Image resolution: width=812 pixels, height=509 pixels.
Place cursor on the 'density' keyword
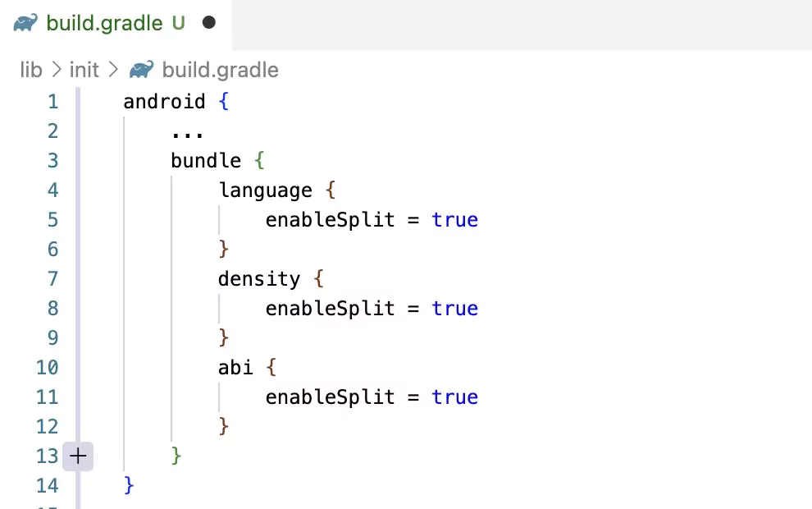pyautogui.click(x=259, y=280)
